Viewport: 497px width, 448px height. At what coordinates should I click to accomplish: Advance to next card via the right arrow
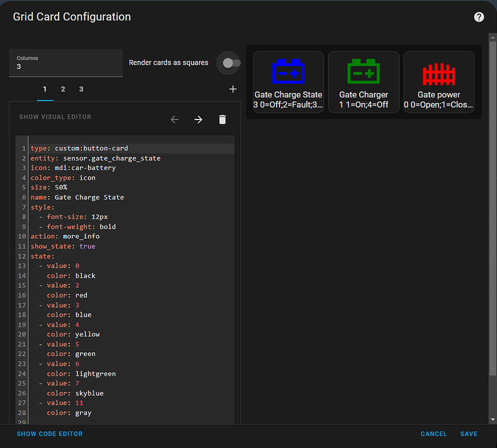198,119
